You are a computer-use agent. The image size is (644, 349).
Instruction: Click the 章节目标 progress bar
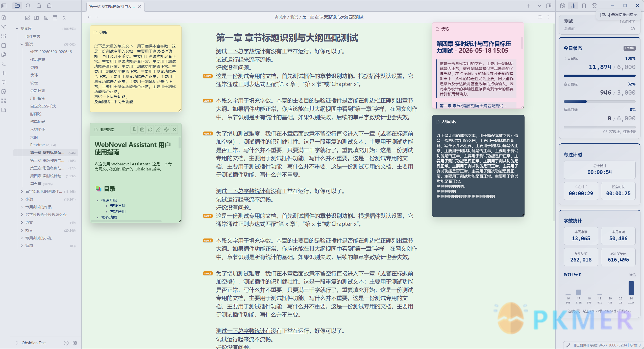600,101
